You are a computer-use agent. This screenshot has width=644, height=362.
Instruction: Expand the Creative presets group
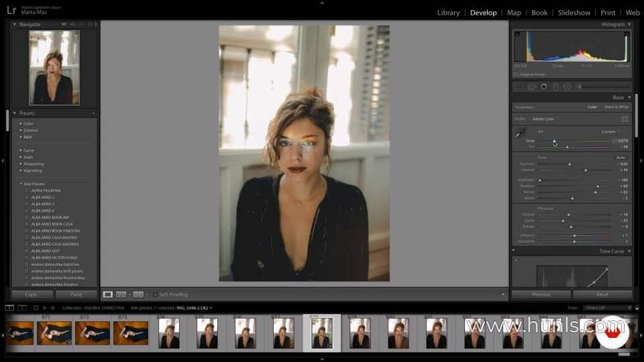tap(21, 130)
